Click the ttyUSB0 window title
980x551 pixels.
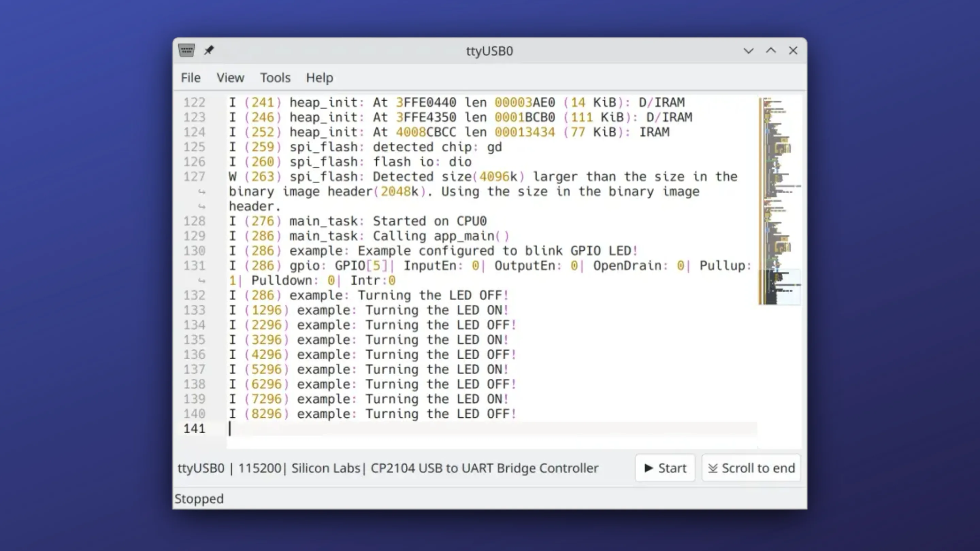[x=490, y=51]
